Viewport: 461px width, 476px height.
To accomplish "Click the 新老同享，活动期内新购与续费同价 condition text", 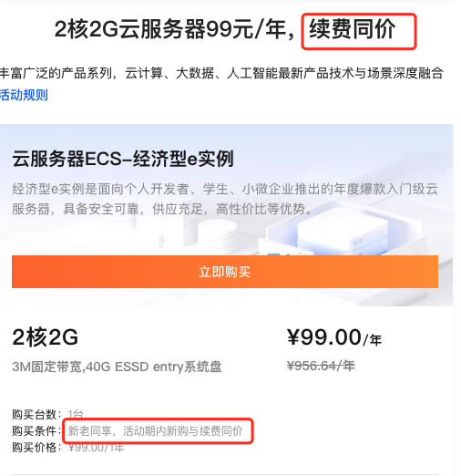I will coord(155,430).
